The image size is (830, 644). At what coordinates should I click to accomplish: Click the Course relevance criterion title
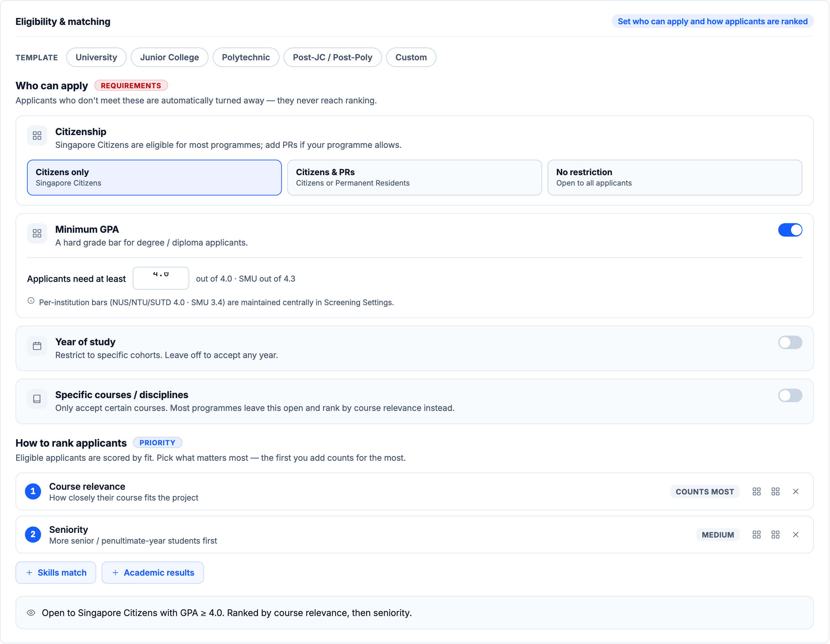87,487
